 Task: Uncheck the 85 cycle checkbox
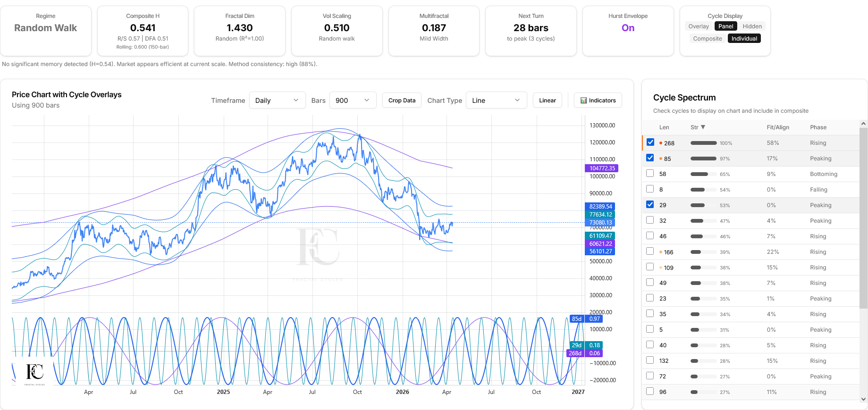[650, 158]
